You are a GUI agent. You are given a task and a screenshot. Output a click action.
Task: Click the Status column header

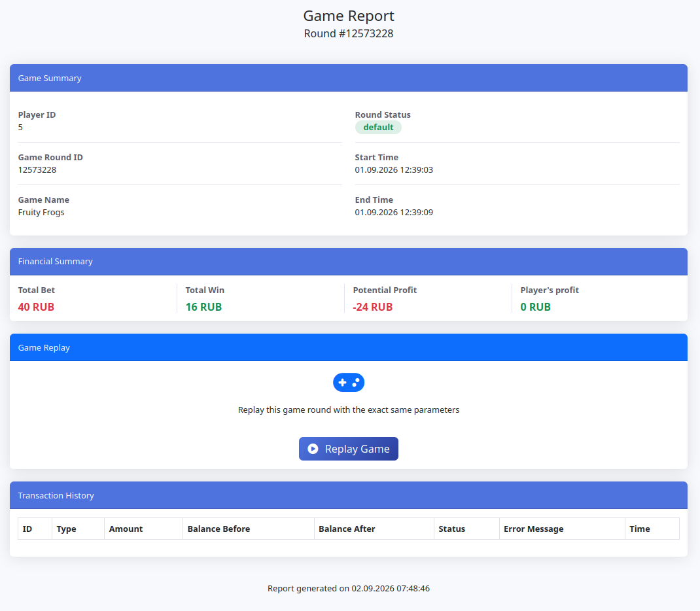[x=466, y=529]
